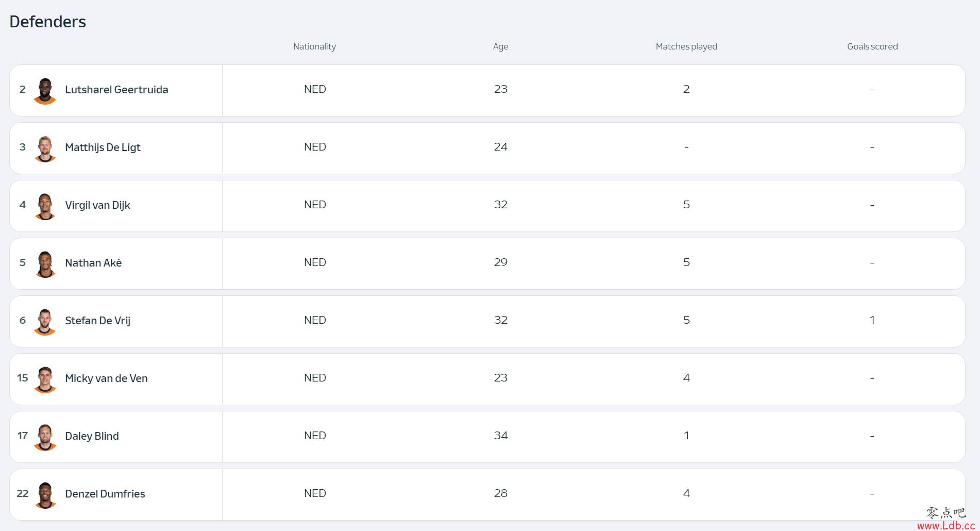Open Denzel Dumfries profile link
Image resolution: width=980 pixels, height=531 pixels.
[x=105, y=494]
